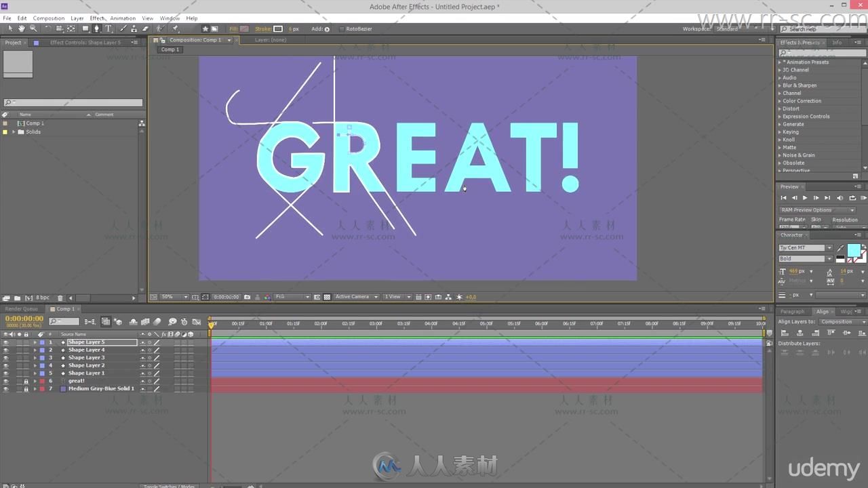The width and height of the screenshot is (868, 488).
Task: Open the Layer menu
Action: coord(77,18)
